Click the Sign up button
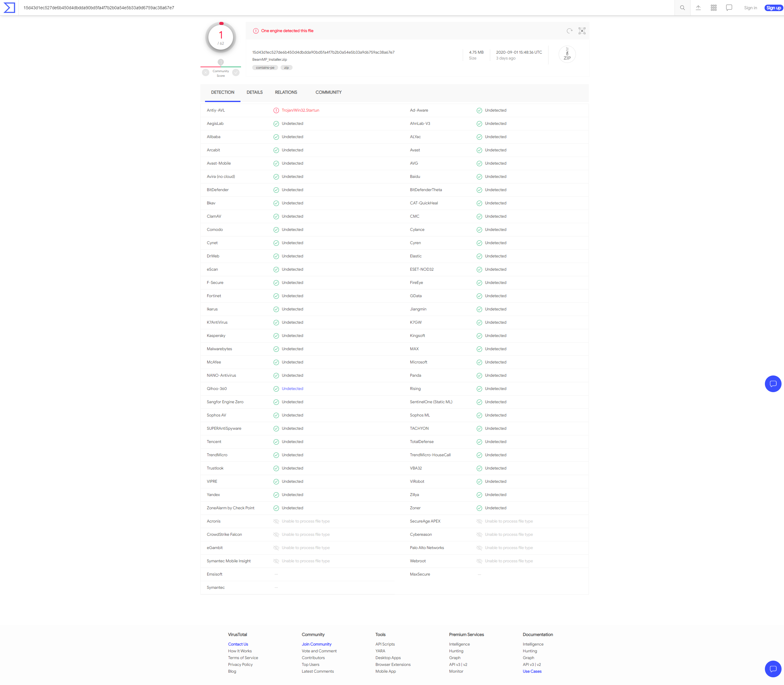The width and height of the screenshot is (784, 685). (x=773, y=8)
